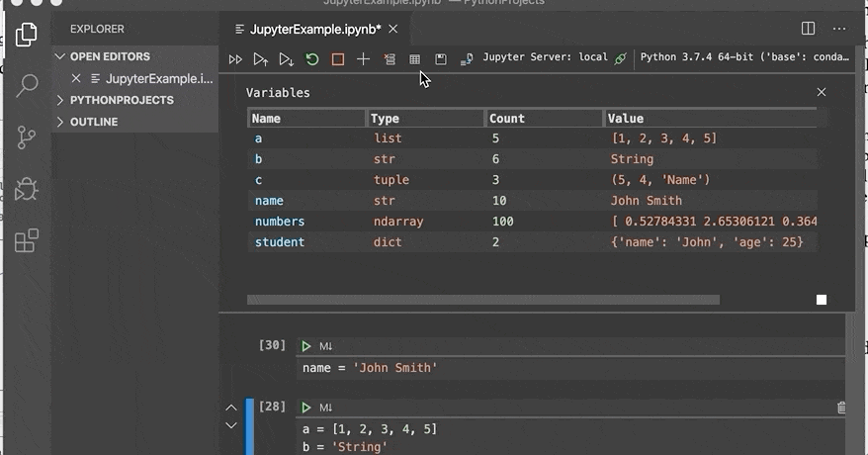The image size is (868, 455).
Task: Click variable 'student' in the table
Action: pyautogui.click(x=280, y=242)
